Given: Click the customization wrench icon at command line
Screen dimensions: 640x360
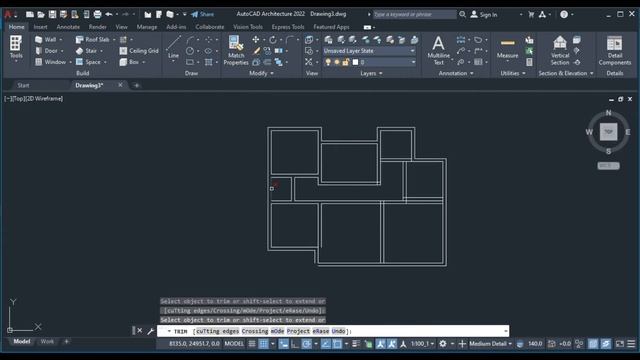Looking at the screenshot, I should (x=151, y=331).
